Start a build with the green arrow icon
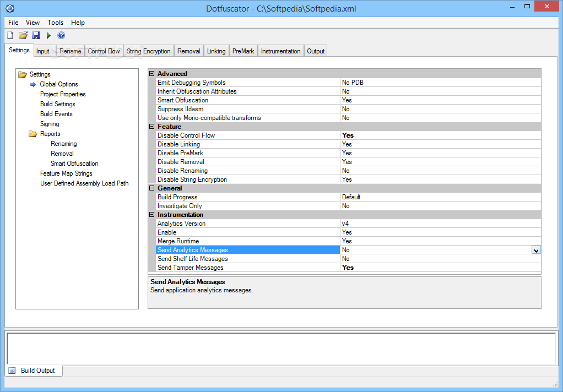 pyautogui.click(x=48, y=35)
